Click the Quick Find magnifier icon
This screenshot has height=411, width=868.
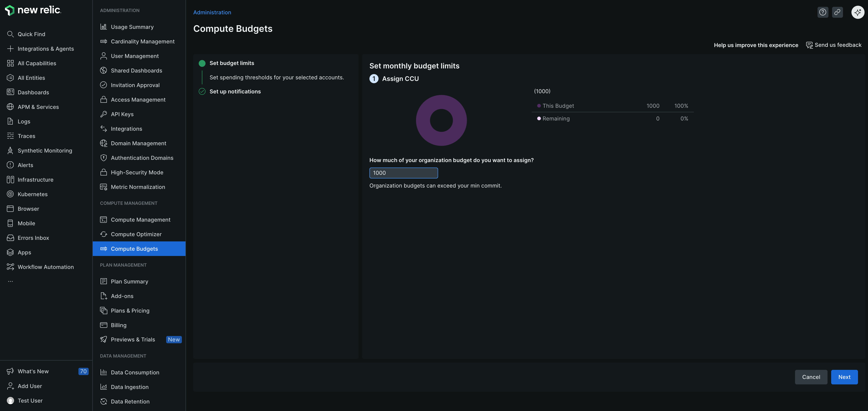pos(10,34)
